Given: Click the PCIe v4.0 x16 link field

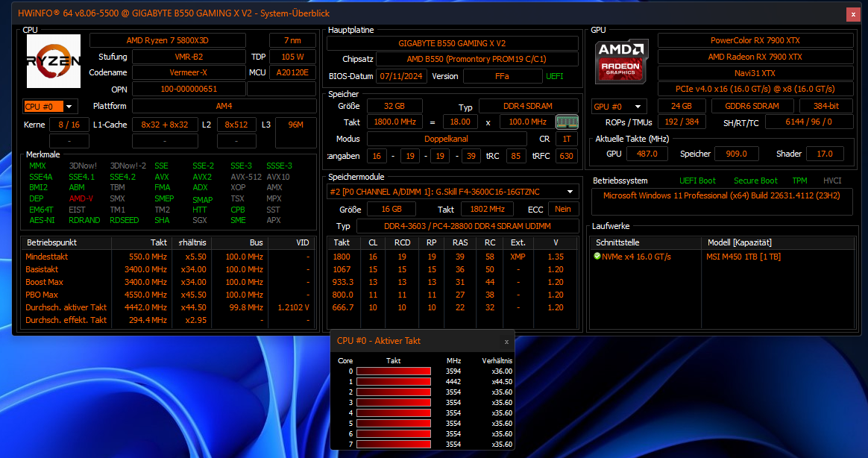Looking at the screenshot, I should click(x=755, y=89).
